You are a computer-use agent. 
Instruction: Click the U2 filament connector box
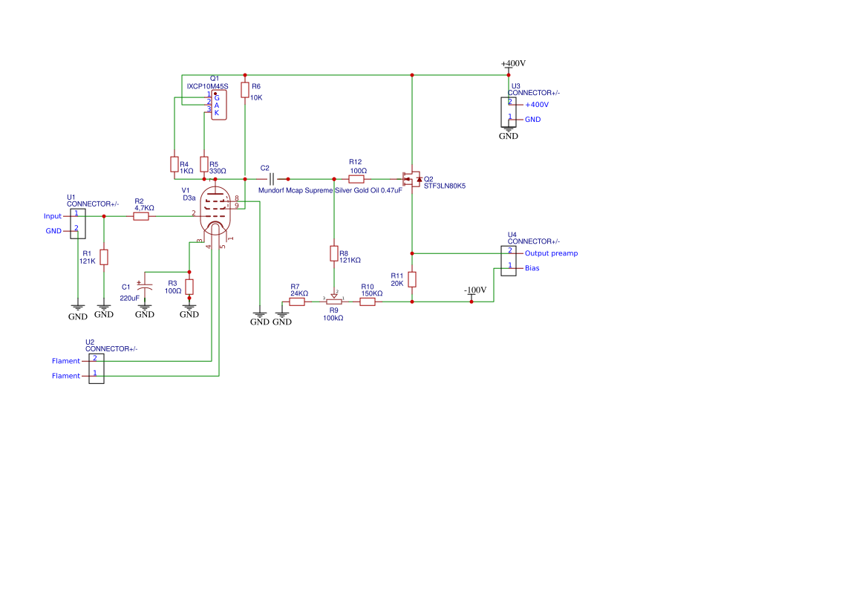[97, 368]
